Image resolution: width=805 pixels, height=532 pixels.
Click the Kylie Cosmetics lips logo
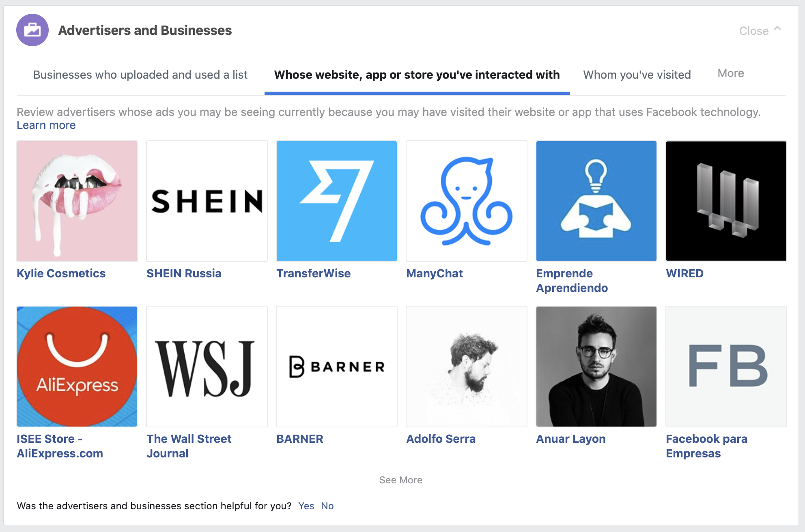(77, 201)
